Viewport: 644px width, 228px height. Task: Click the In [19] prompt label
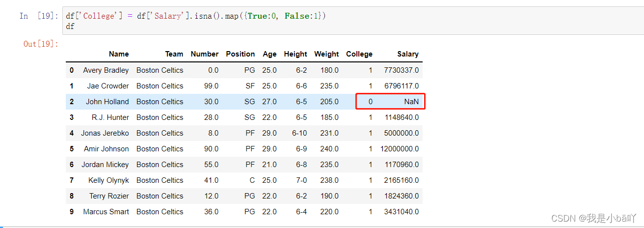coord(38,16)
